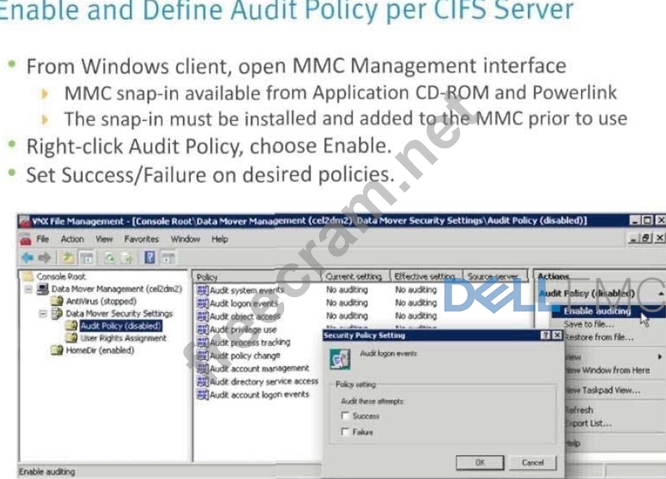Select Console Root folder icon
Image resolution: width=666 pixels, height=479 pixels.
tap(28, 276)
